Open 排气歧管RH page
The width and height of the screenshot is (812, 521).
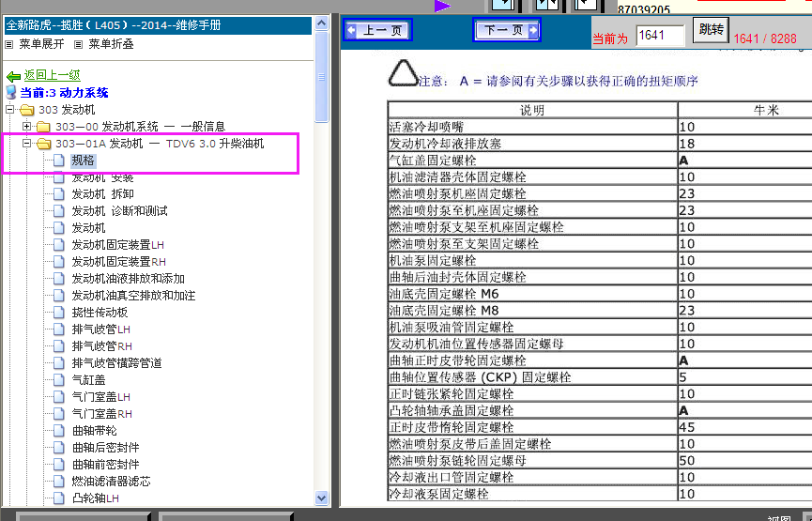[x=102, y=346]
